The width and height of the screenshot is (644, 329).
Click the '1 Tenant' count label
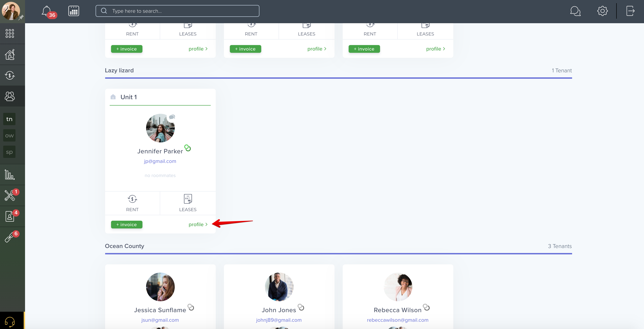tap(561, 71)
